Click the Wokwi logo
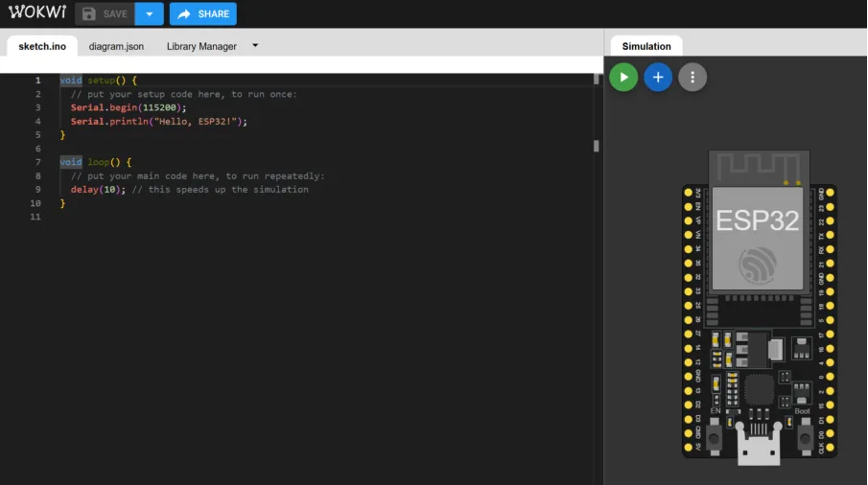The image size is (868, 485). click(x=37, y=12)
